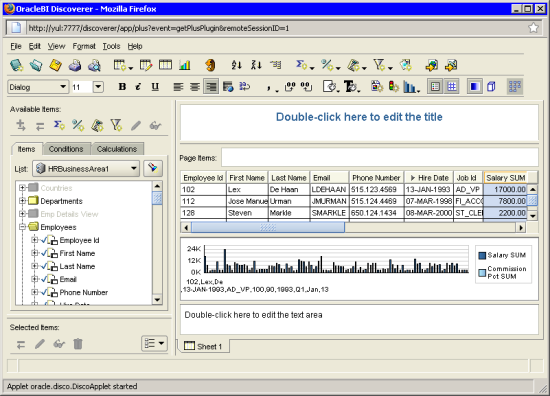Click the New Parameter icon in toolbar
The width and height of the screenshot is (550, 396).
[x=406, y=65]
